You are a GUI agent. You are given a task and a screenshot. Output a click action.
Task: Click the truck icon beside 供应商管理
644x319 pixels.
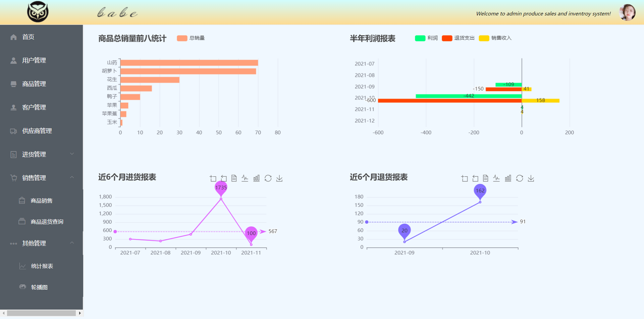[13, 131]
